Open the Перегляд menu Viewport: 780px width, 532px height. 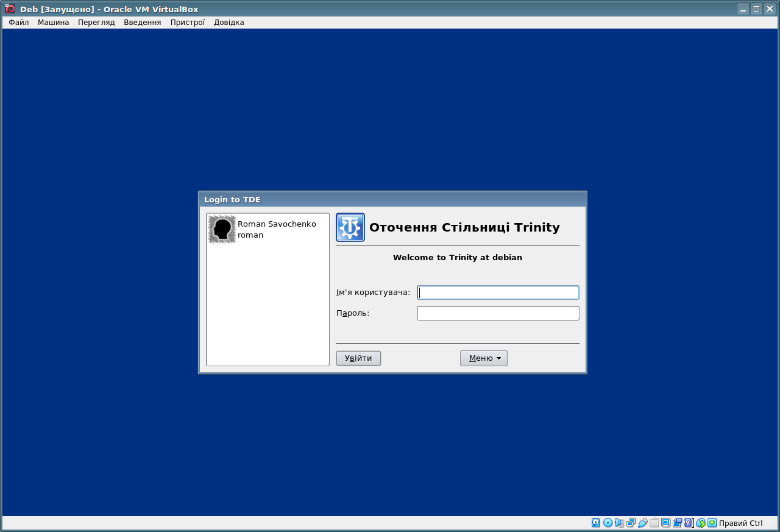tap(96, 23)
